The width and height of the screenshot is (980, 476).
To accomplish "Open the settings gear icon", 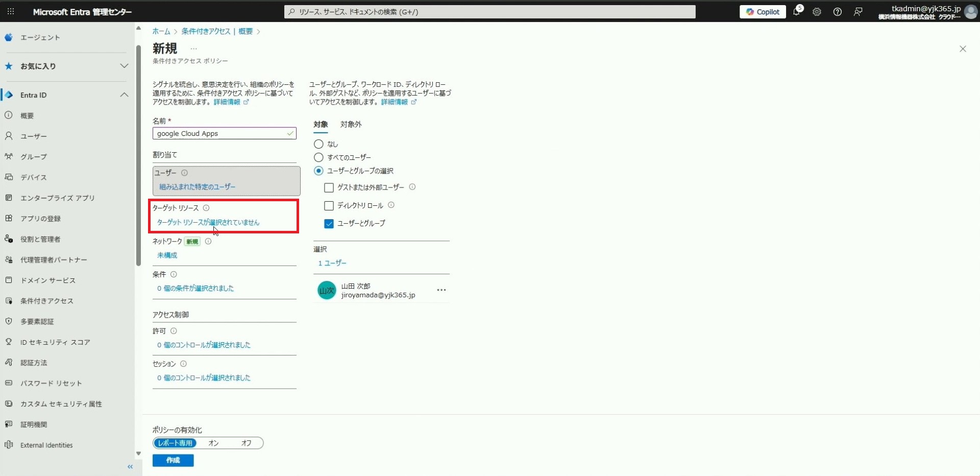I will click(x=817, y=12).
